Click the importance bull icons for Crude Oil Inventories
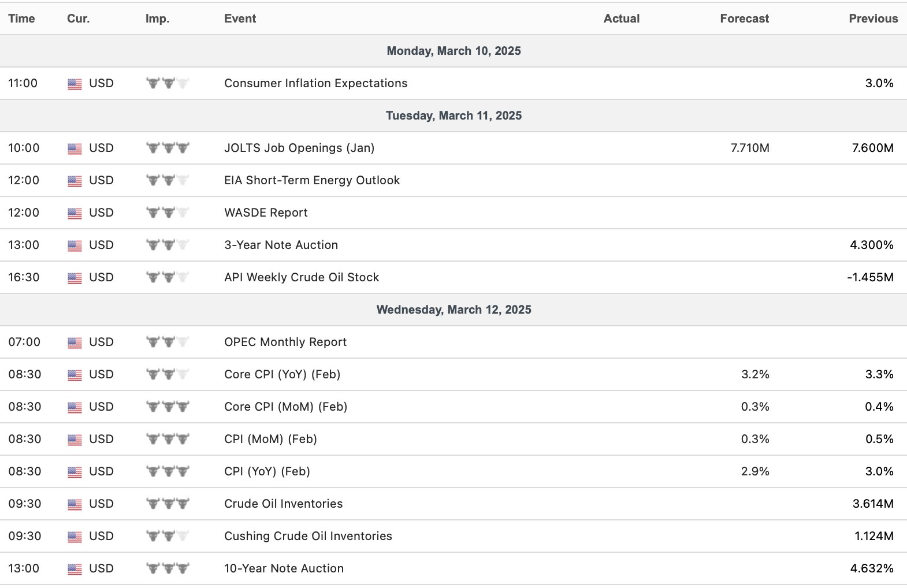The width and height of the screenshot is (907, 588). (x=168, y=504)
